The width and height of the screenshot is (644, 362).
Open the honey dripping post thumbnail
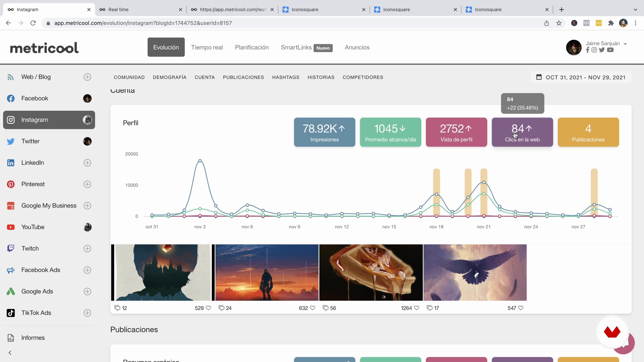coord(371,273)
